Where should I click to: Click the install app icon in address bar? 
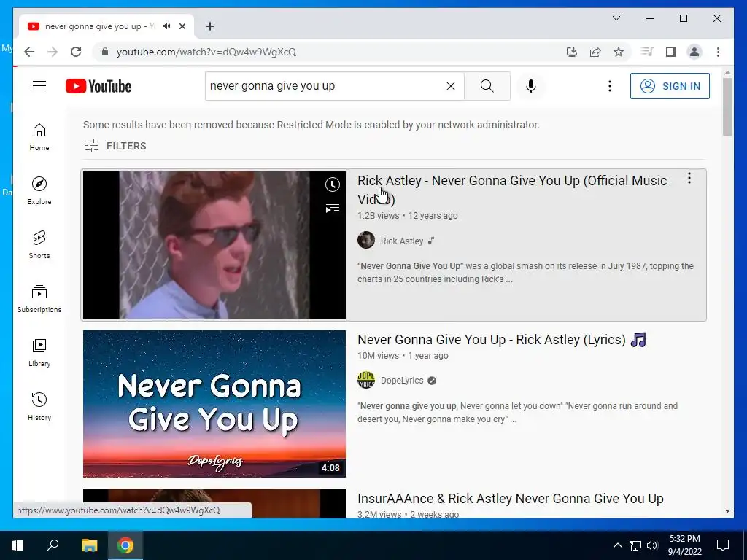[572, 52]
